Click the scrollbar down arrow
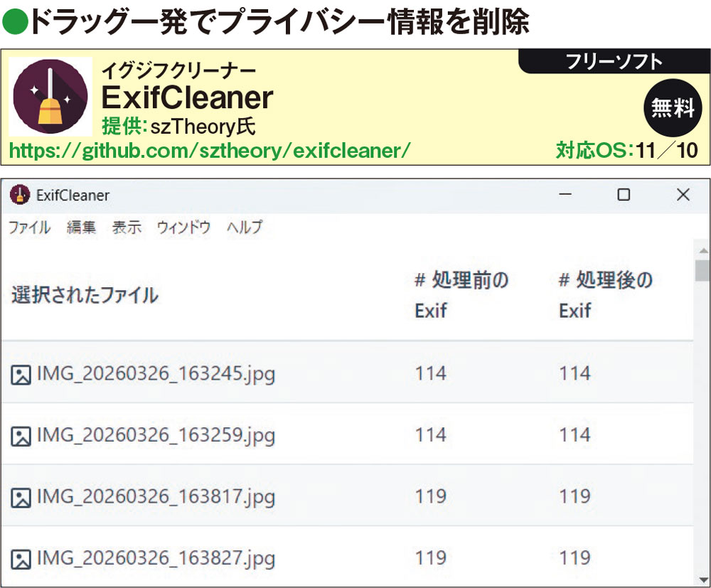711x588 pixels. (703, 580)
